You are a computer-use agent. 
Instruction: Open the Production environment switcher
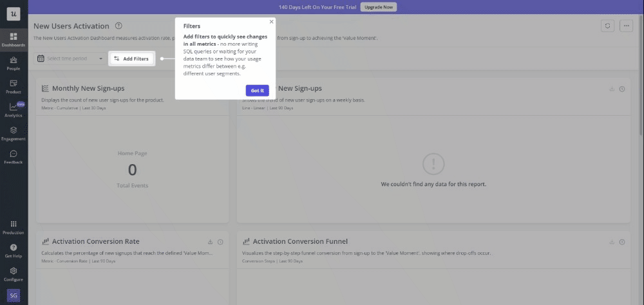(x=14, y=226)
